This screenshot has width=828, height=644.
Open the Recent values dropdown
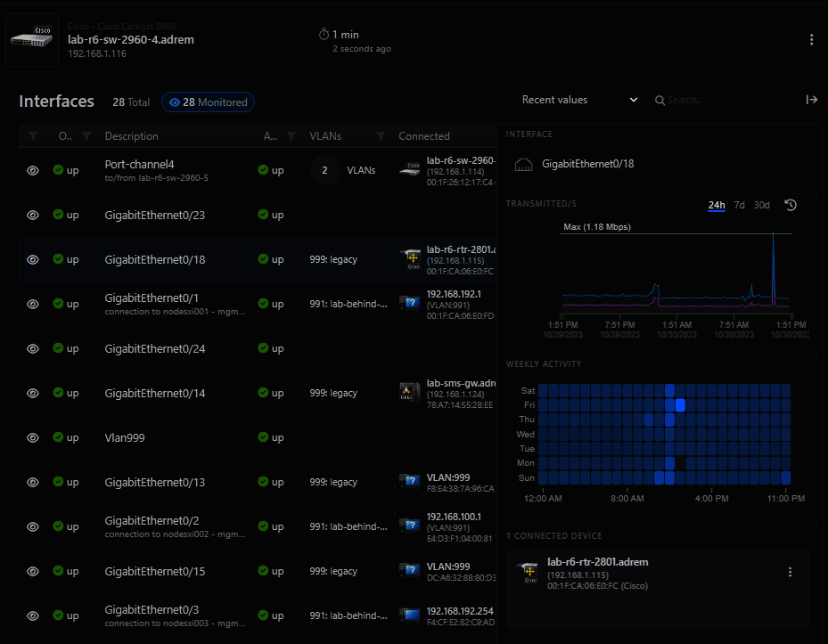point(579,100)
